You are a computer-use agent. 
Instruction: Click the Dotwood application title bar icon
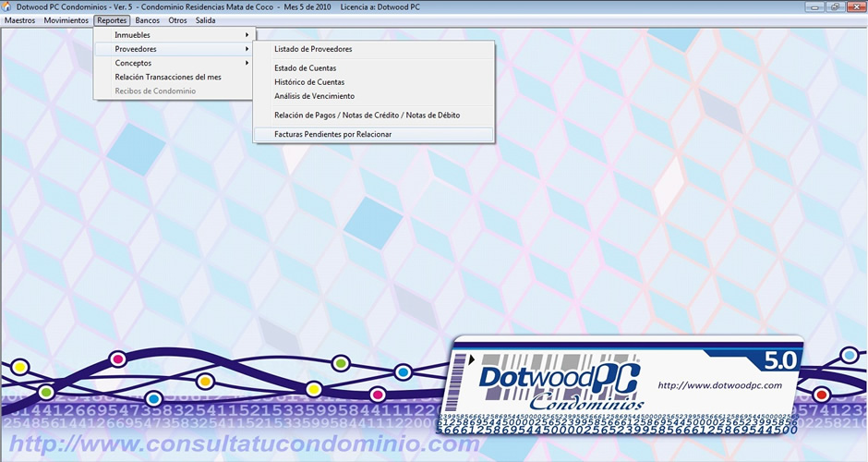7,7
